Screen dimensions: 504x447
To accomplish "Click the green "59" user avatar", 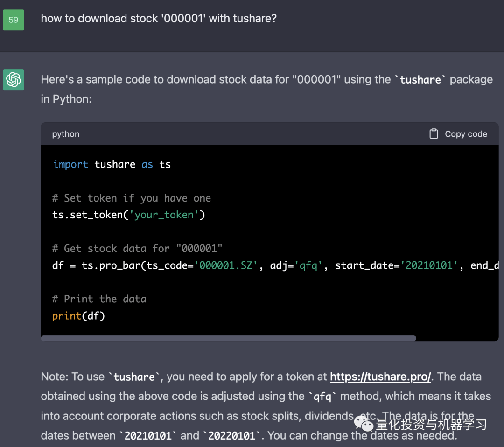I will 14,20.
